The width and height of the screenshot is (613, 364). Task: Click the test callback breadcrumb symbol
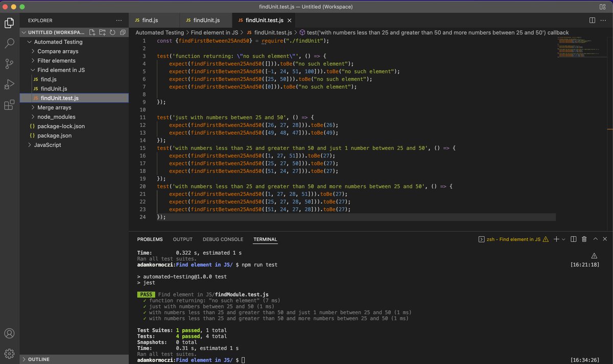434,32
